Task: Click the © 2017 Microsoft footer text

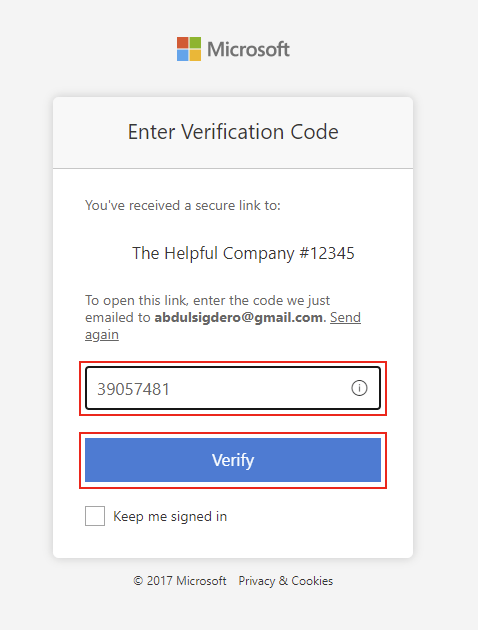Action: [x=180, y=581]
